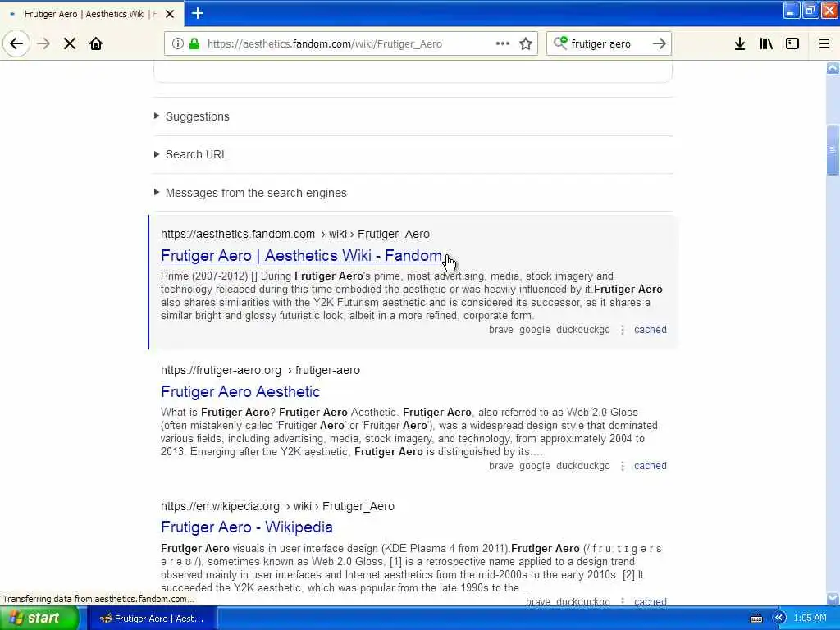Stop loading the page with X button
The height and width of the screenshot is (630, 840).
click(x=70, y=43)
